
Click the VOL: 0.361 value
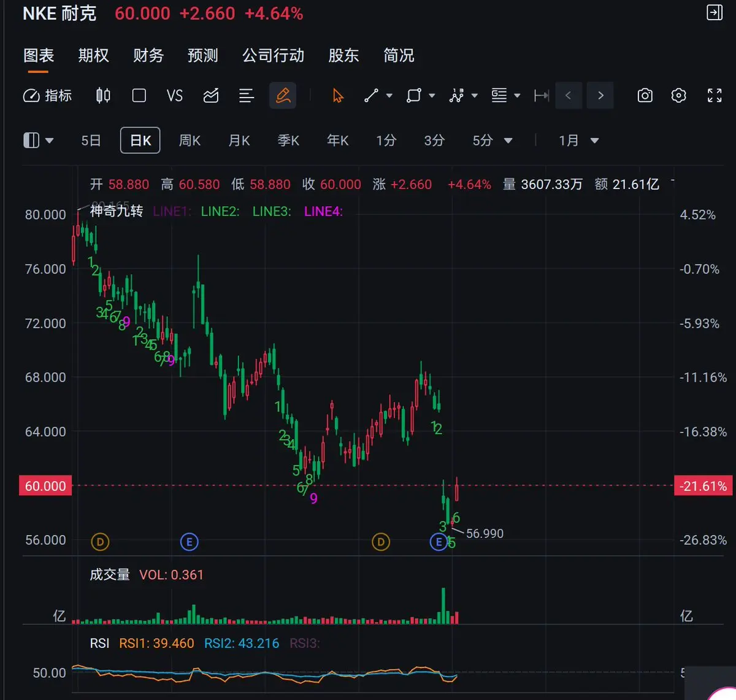pyautogui.click(x=171, y=575)
